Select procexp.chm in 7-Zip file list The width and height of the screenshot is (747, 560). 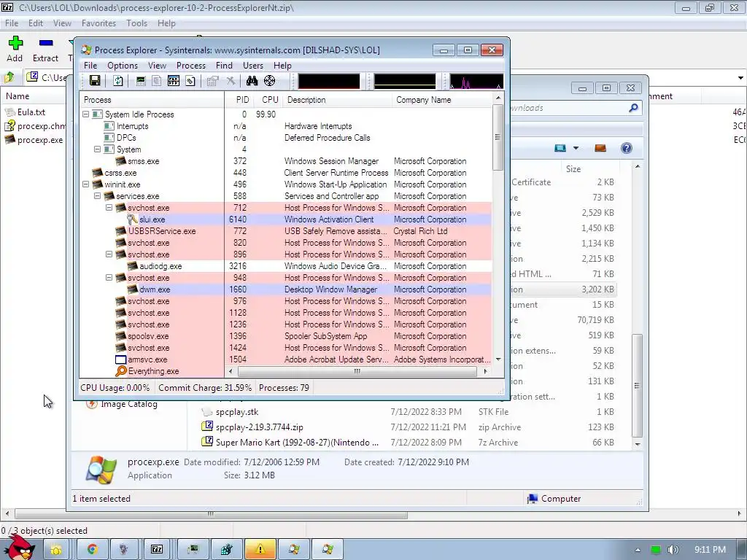(36, 125)
